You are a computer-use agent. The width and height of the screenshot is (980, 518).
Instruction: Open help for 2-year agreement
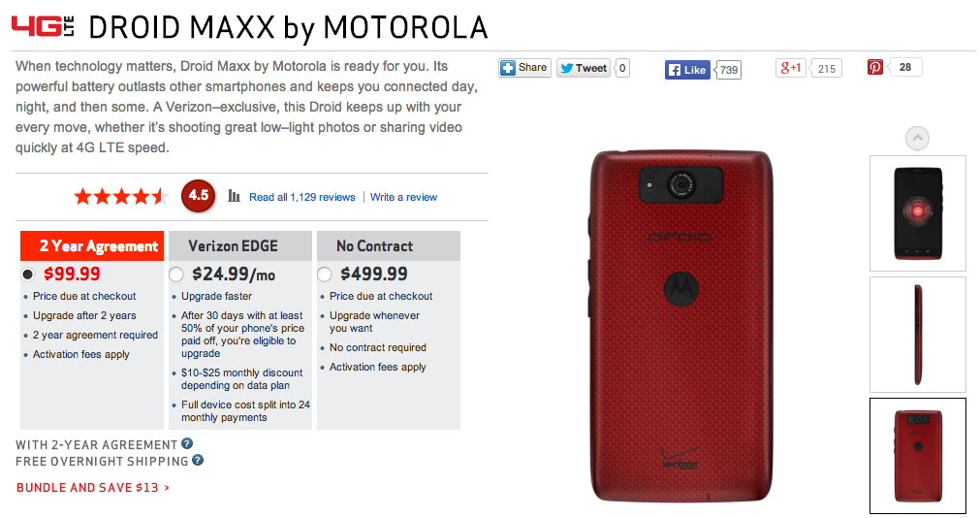(187, 443)
